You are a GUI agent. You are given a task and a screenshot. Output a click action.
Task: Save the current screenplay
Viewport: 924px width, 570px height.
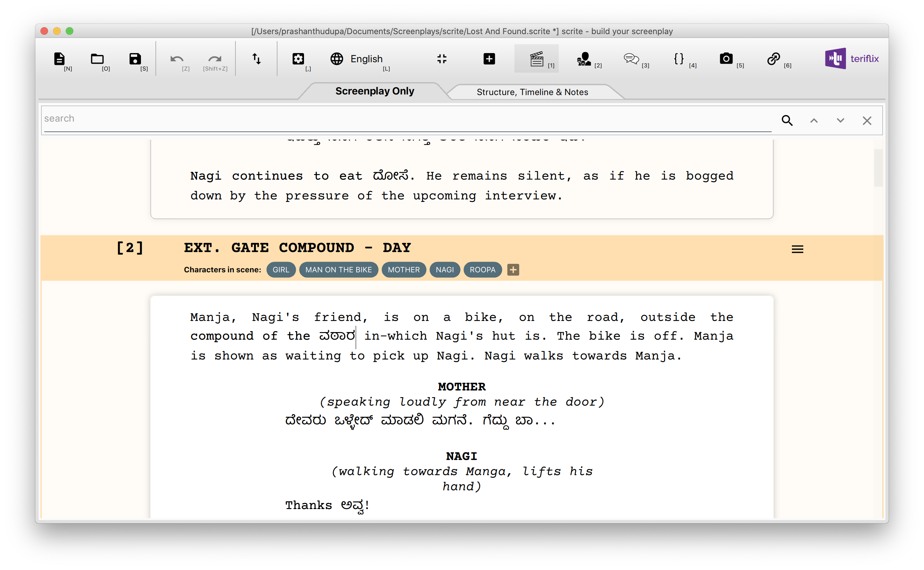click(x=135, y=59)
